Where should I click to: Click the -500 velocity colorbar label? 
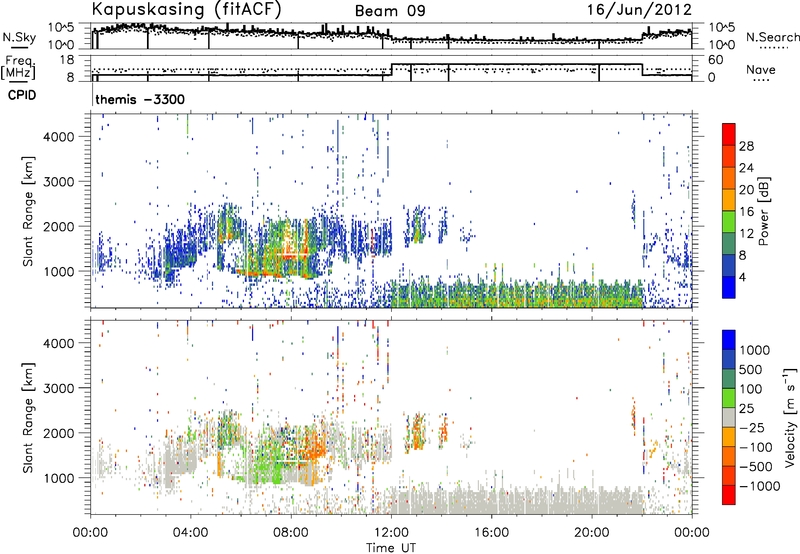coord(755,466)
